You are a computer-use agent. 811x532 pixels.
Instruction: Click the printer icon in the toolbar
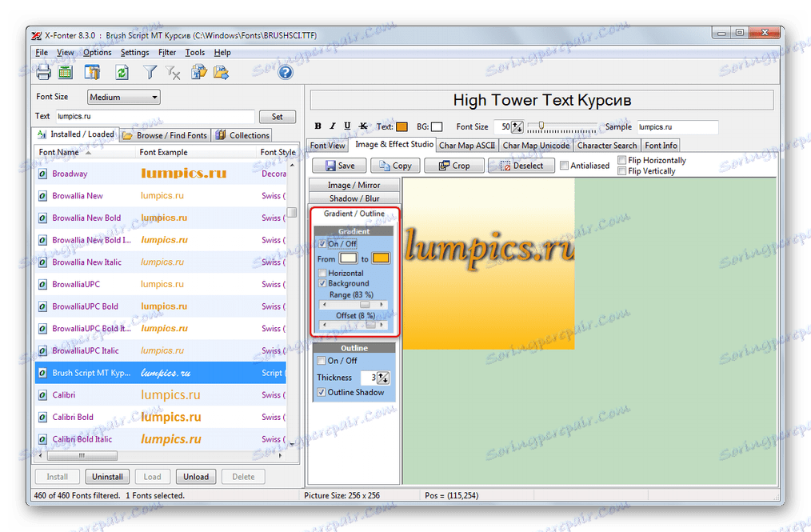43,73
